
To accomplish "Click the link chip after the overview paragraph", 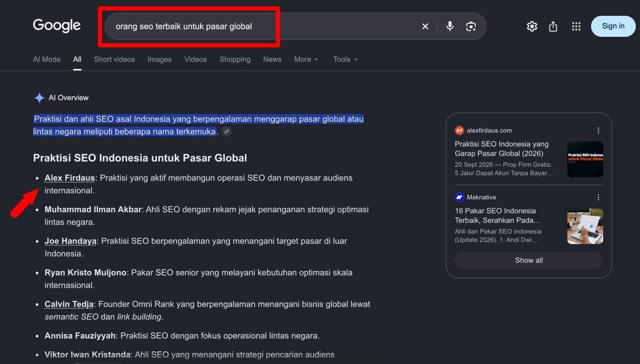I will pyautogui.click(x=226, y=132).
